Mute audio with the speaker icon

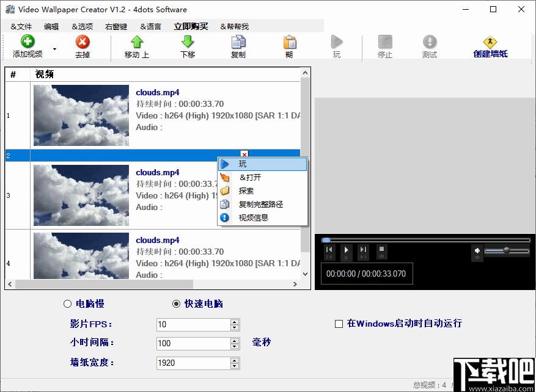click(x=477, y=250)
